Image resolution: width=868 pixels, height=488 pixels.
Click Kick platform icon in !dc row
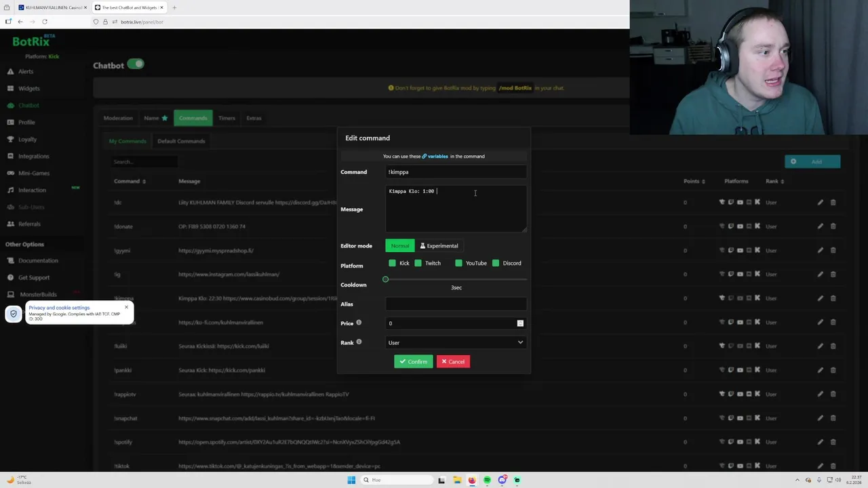(x=757, y=202)
